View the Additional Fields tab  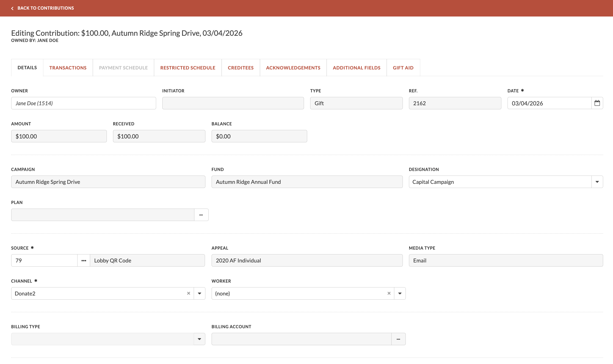click(357, 68)
